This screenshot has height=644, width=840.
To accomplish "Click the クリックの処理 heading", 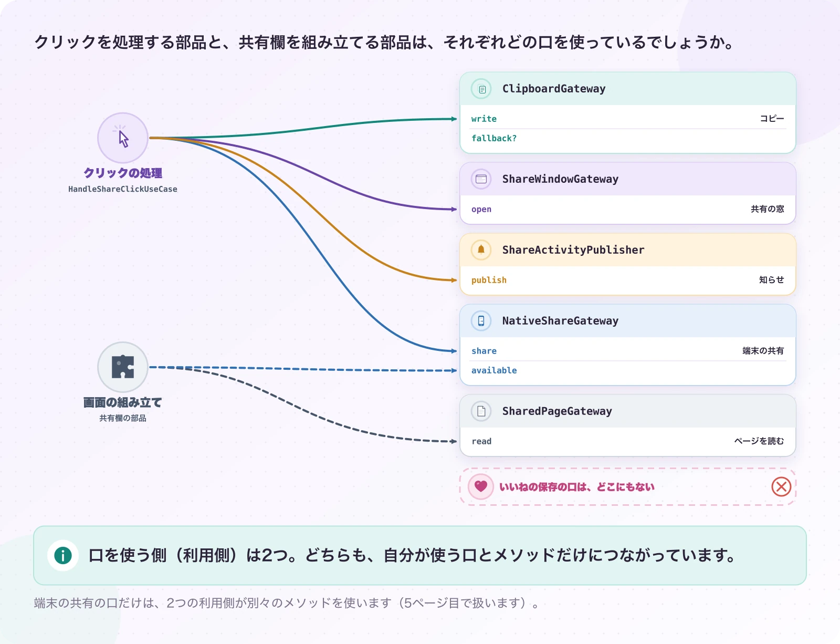I will point(123,173).
